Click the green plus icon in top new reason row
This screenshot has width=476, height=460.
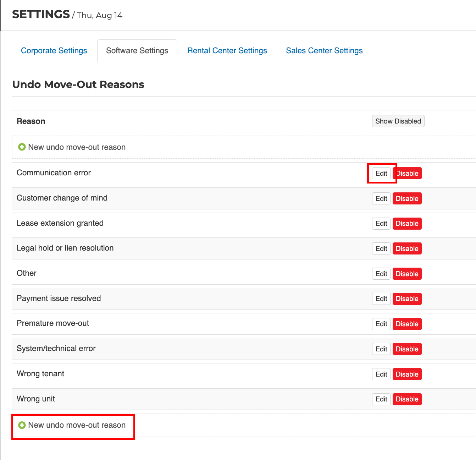[x=22, y=147]
